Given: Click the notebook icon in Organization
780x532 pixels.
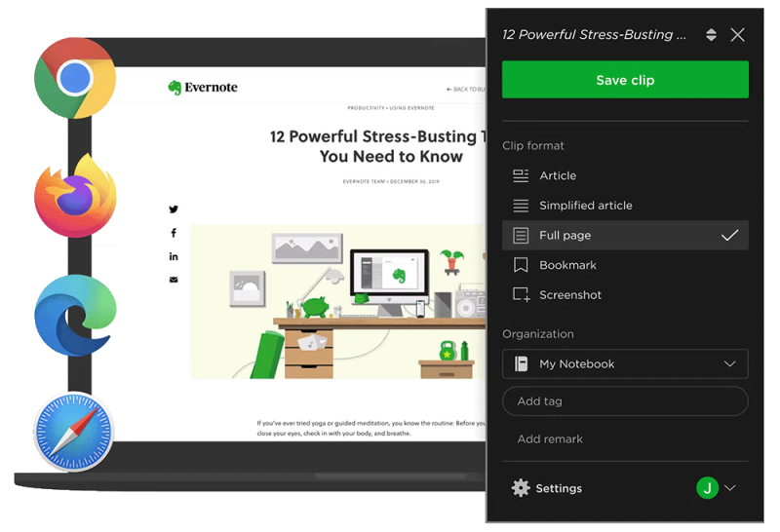Looking at the screenshot, I should pyautogui.click(x=521, y=364).
